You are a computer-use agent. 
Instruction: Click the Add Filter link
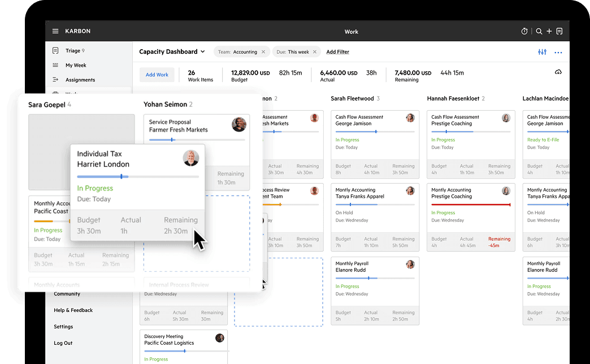pos(337,52)
